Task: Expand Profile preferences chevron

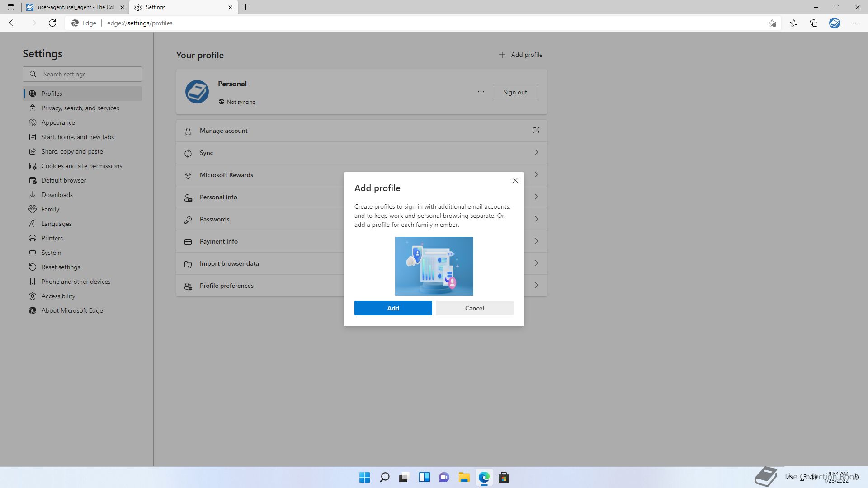Action: pyautogui.click(x=536, y=285)
